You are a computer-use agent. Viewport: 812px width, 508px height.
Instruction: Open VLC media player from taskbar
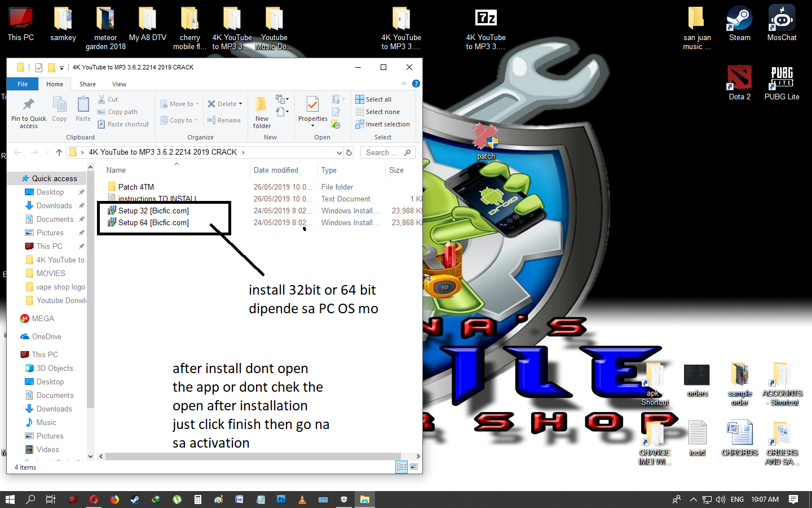[302, 500]
